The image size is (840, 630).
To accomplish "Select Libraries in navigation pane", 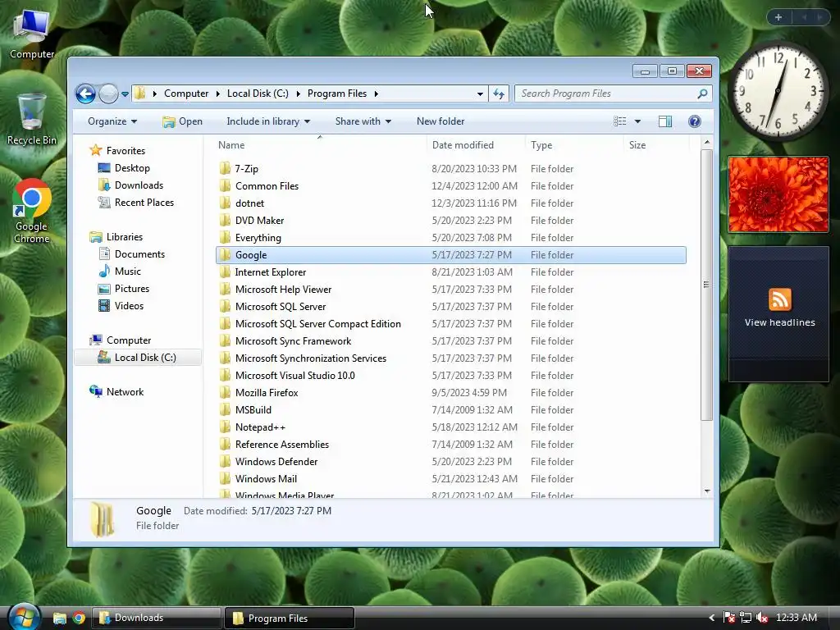I will (x=125, y=237).
